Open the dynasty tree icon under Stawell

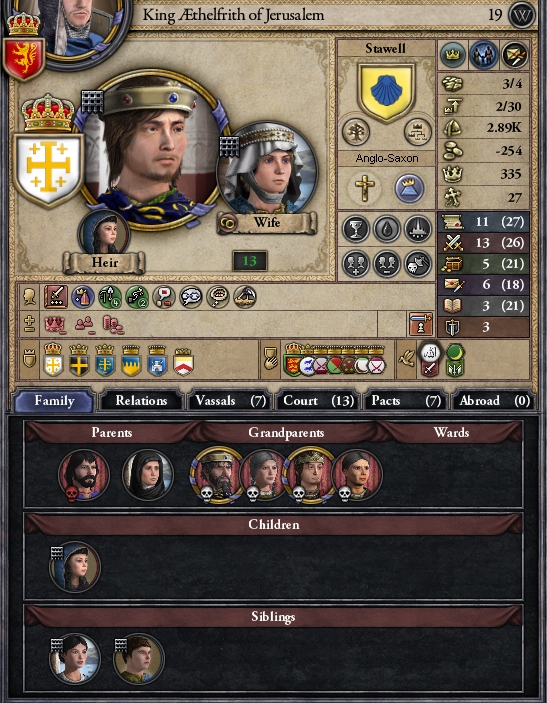pos(356,132)
